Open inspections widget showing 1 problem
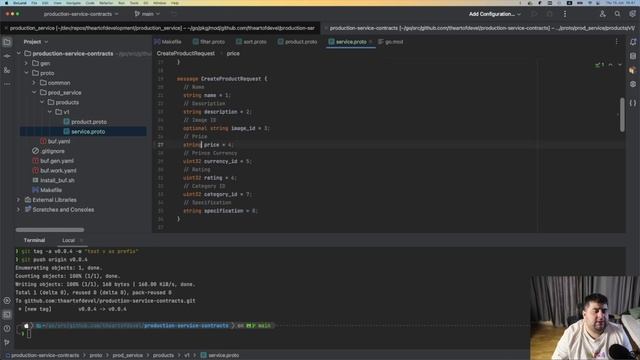 tap(600, 65)
